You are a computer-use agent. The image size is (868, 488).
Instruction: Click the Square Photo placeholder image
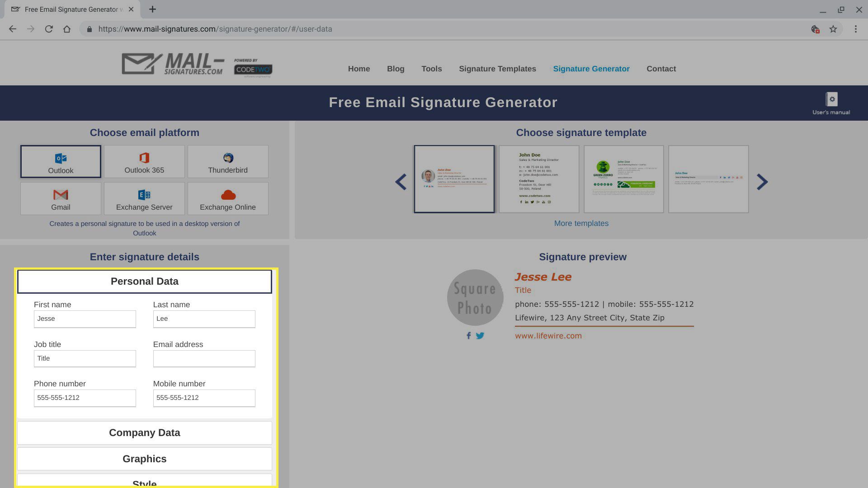(x=475, y=297)
